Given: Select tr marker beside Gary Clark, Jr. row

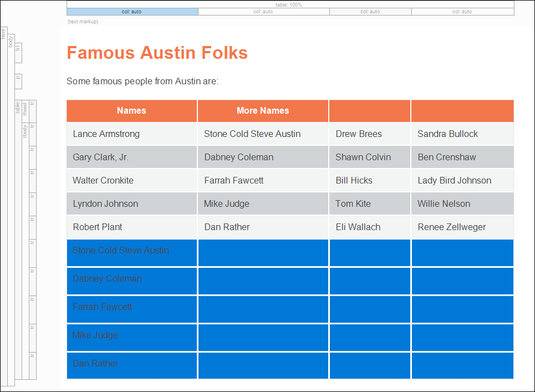Looking at the screenshot, I should click(x=33, y=157).
